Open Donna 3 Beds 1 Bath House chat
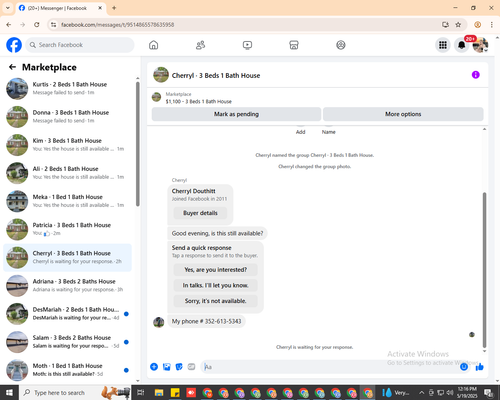The width and height of the screenshot is (500, 400). (x=68, y=117)
